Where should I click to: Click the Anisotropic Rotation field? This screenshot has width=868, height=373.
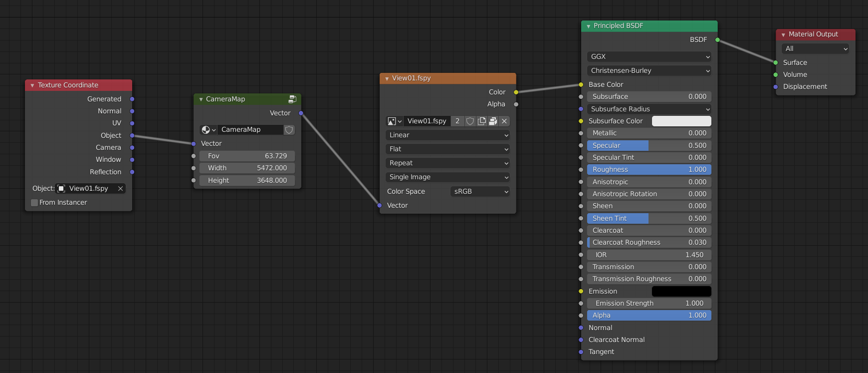tap(649, 194)
